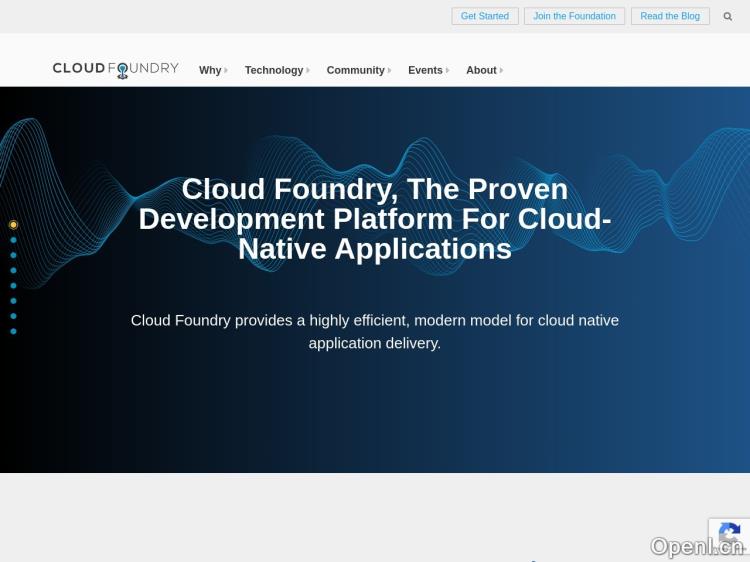The image size is (750, 562).
Task: Expand the Why navigation dropdown
Action: tap(212, 70)
